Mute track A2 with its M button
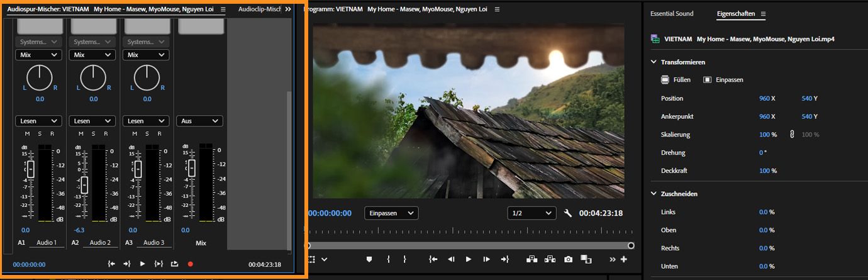 (x=81, y=133)
